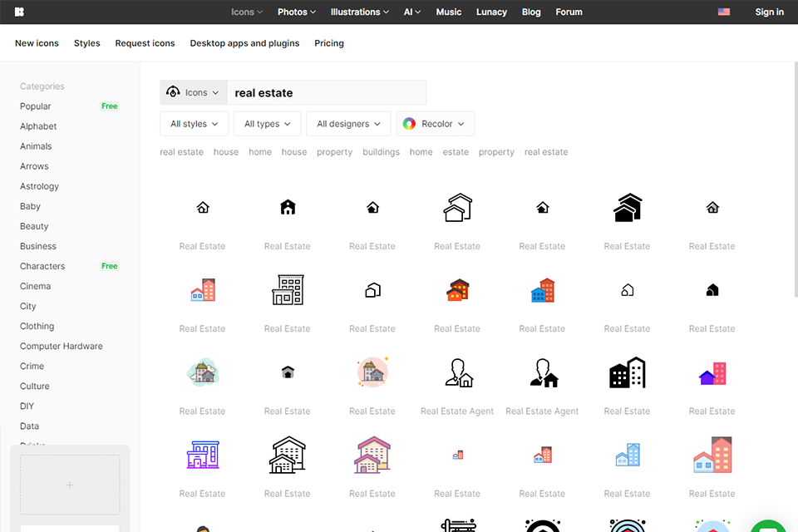This screenshot has height=532, width=798.
Task: Open the All types filter dropdown
Action: click(x=267, y=124)
